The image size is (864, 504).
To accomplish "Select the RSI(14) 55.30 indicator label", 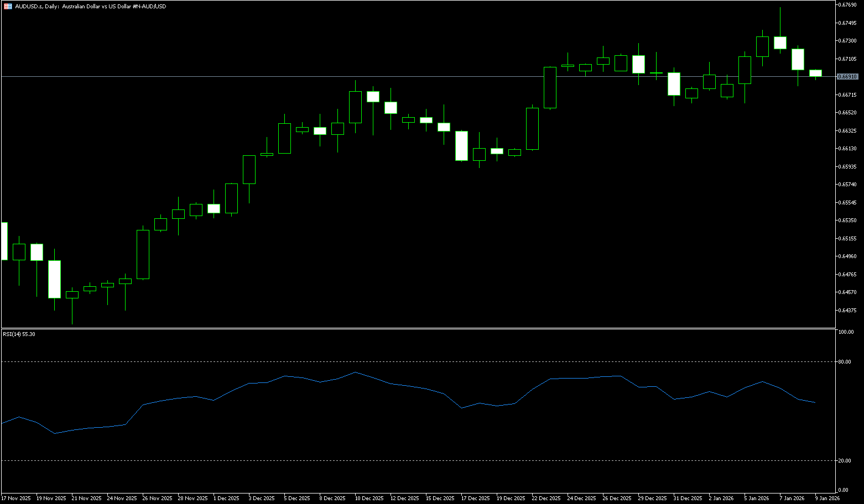I will pyautogui.click(x=19, y=334).
